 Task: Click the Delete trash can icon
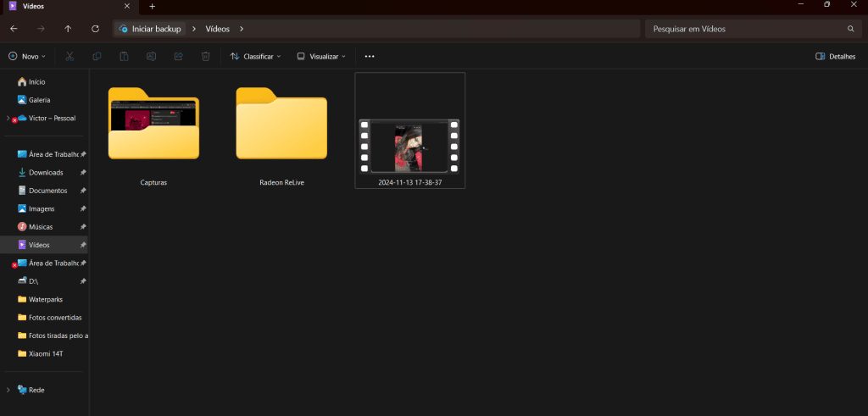click(205, 57)
